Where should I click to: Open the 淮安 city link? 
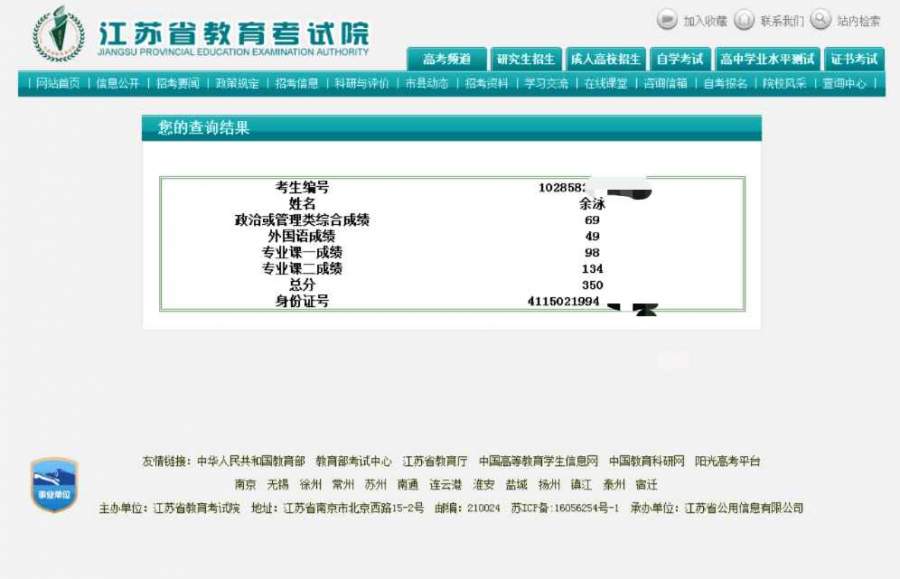[x=484, y=484]
